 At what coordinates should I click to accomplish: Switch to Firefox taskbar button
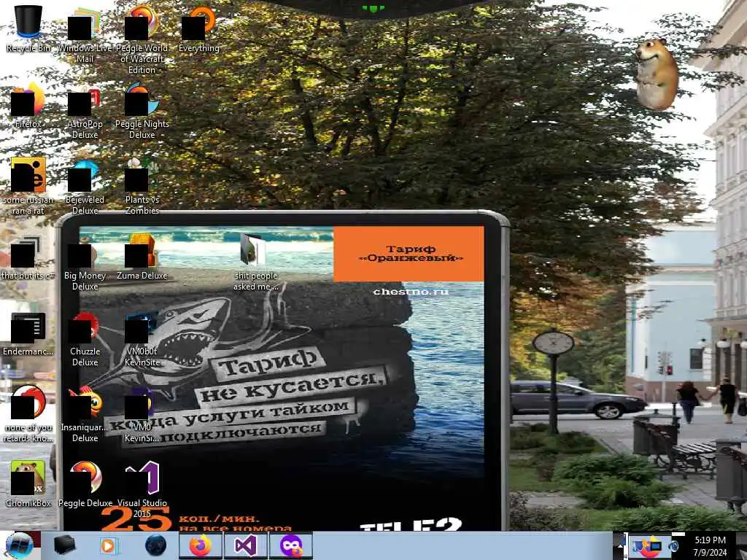(x=201, y=545)
